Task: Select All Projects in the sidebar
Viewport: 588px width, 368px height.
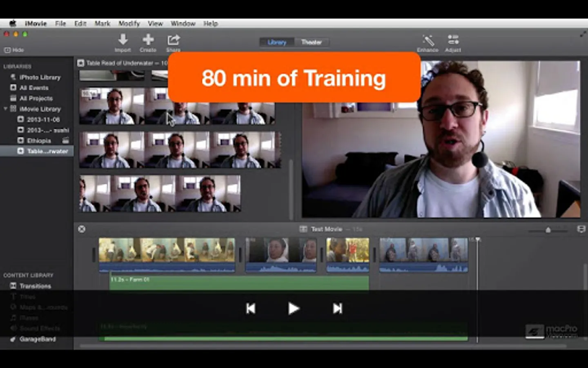Action: 37,98
